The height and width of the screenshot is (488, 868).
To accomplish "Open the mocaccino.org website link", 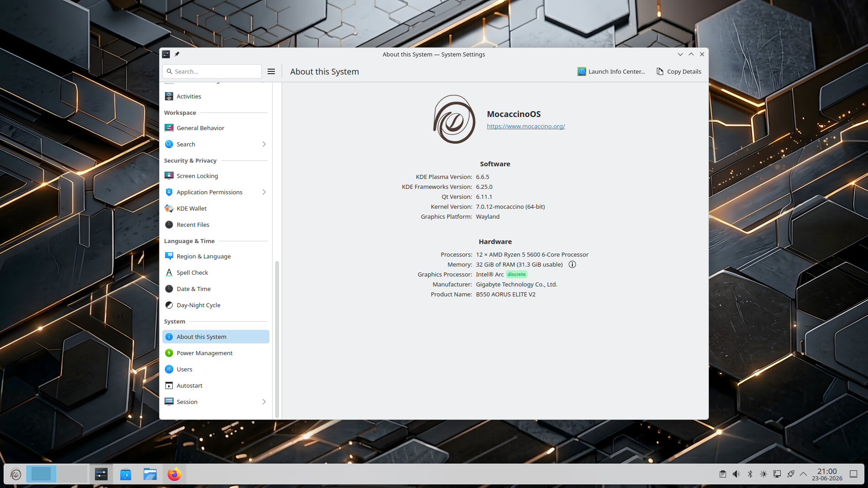I will [526, 126].
